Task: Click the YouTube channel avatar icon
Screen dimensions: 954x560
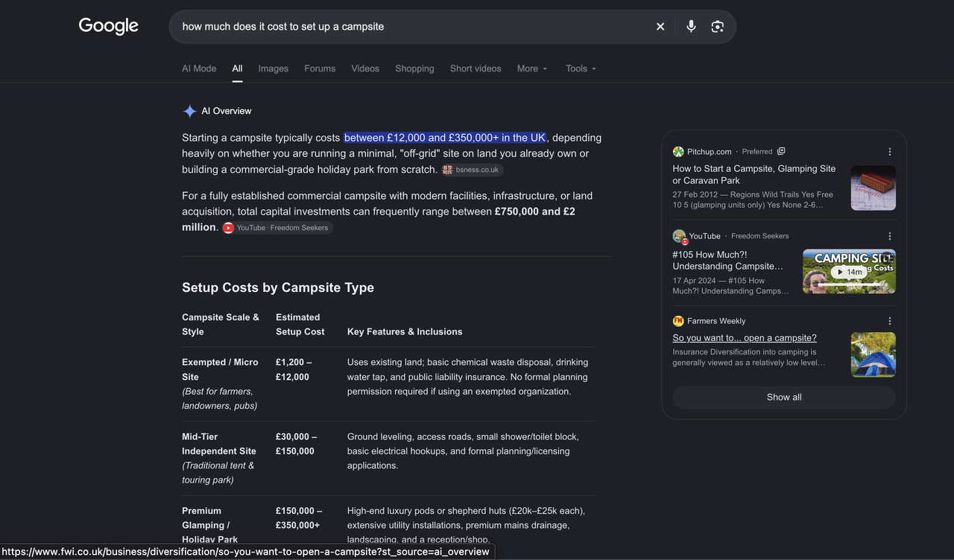Action: [679, 237]
